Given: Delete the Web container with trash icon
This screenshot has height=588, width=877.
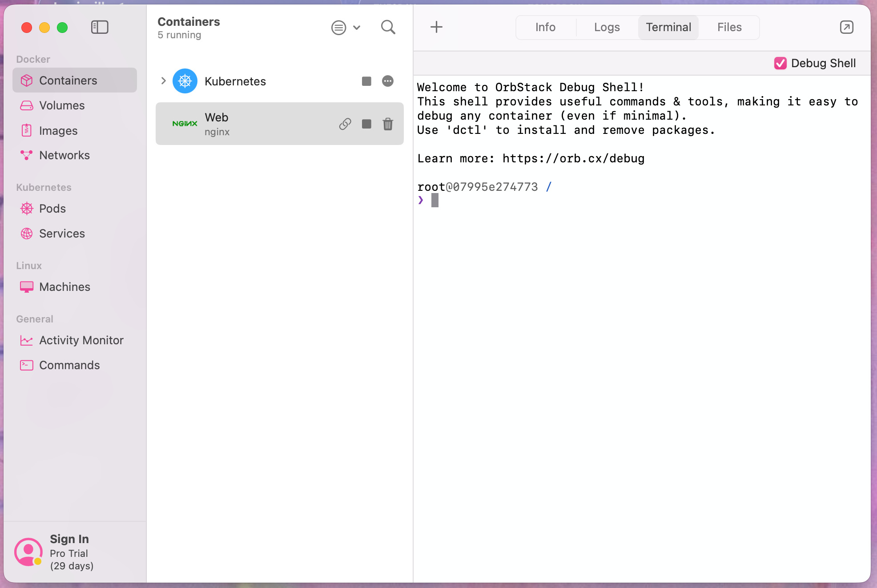Looking at the screenshot, I should 388,124.
